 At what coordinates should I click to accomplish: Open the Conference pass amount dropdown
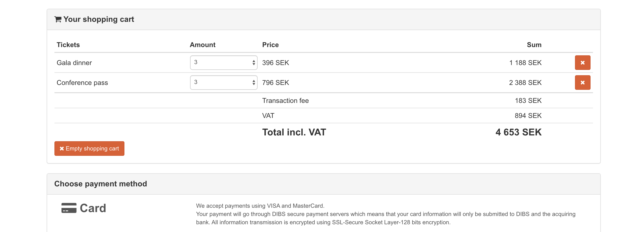coord(224,83)
